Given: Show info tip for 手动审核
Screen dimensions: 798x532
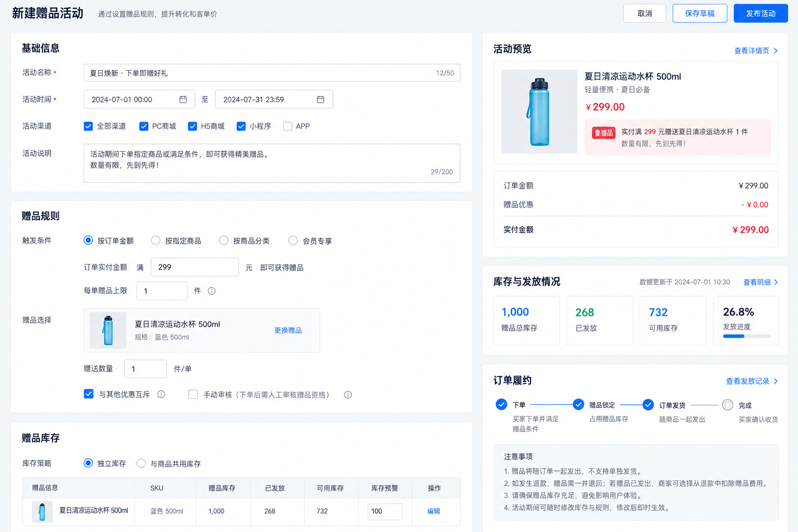Looking at the screenshot, I should click(x=348, y=395).
